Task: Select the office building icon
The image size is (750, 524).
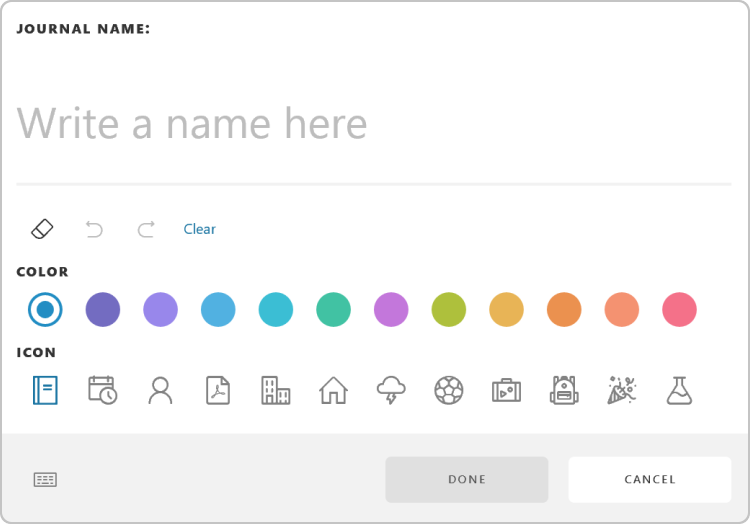Action: tap(275, 390)
